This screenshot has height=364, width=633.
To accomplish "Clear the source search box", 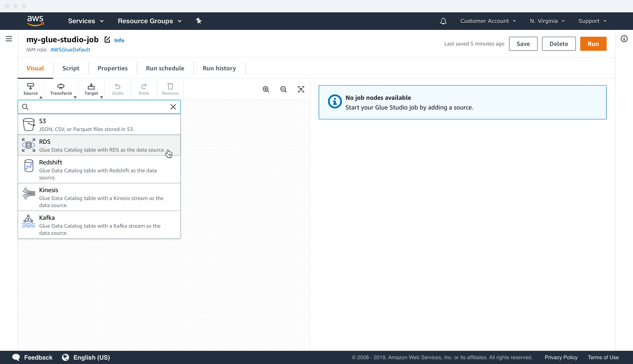I will (173, 107).
